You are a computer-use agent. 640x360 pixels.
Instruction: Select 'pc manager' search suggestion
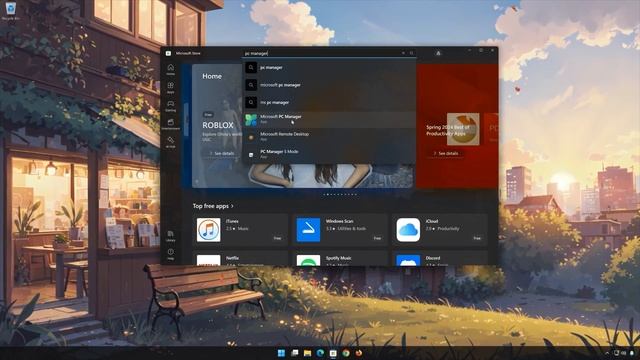pos(329,67)
